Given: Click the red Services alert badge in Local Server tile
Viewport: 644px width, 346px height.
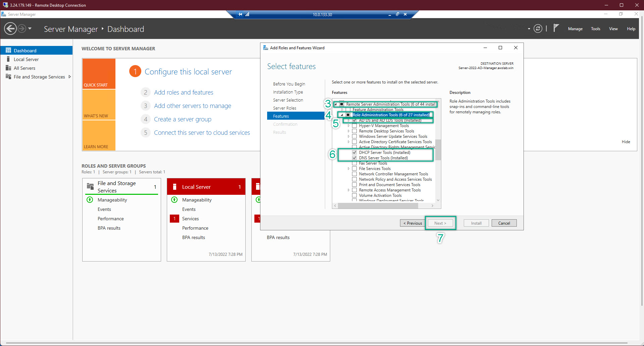Looking at the screenshot, I should click(x=175, y=219).
